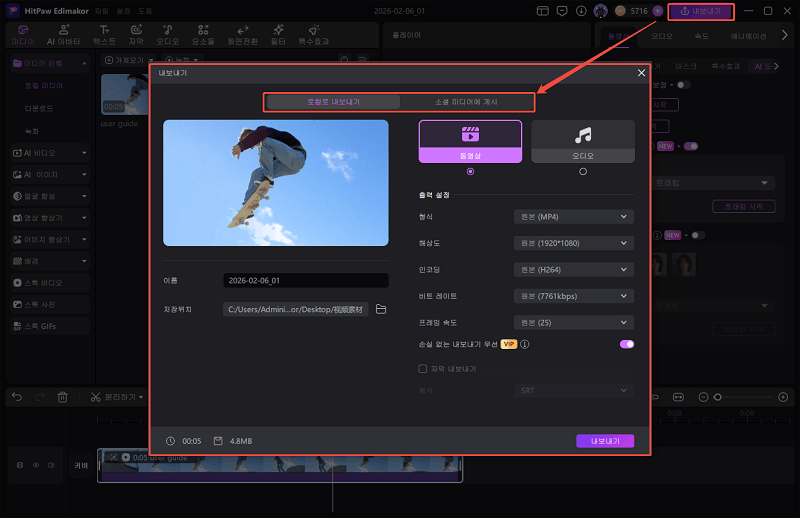
Task: Open the 텍스트 text tool in the top toolbar
Action: 104,30
